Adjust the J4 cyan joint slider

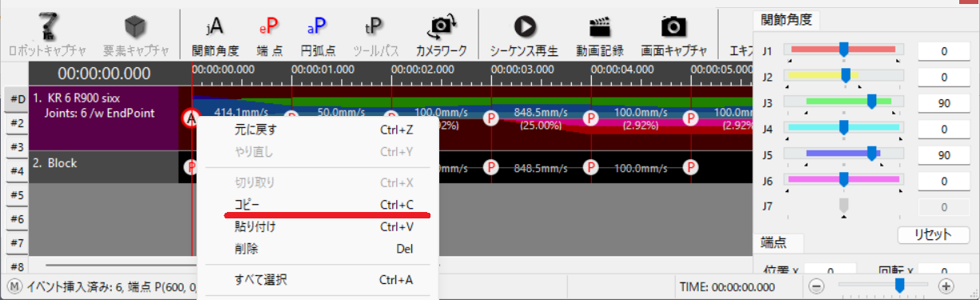[843, 127]
